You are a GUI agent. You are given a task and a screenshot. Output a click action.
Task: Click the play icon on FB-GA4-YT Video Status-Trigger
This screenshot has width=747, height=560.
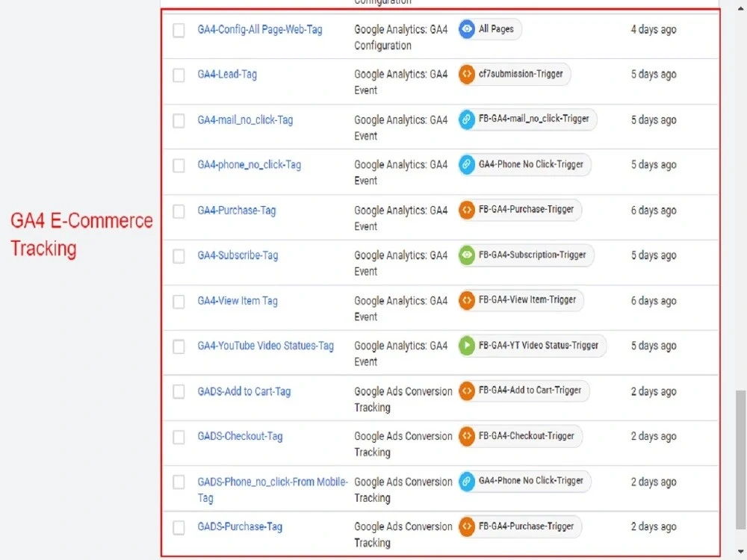(466, 345)
